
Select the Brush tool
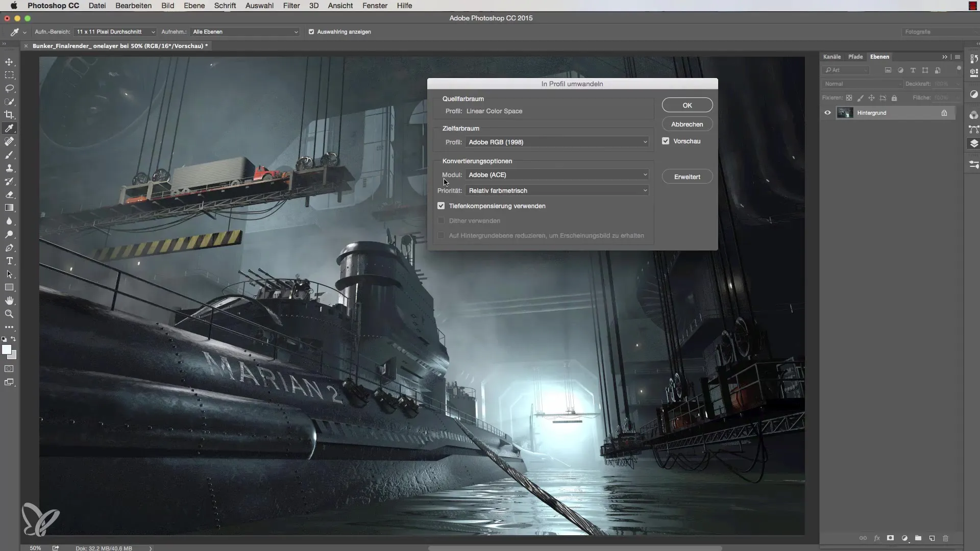(9, 155)
